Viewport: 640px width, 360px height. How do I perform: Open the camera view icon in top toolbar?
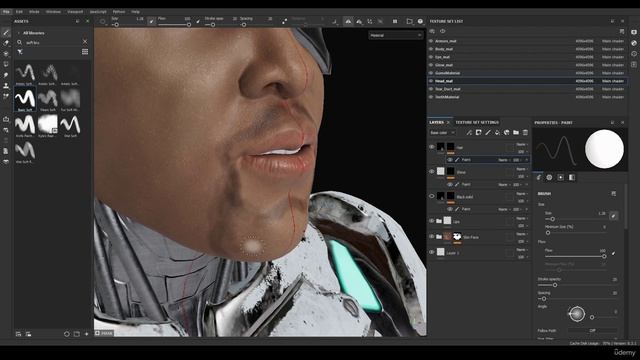(x=409, y=21)
